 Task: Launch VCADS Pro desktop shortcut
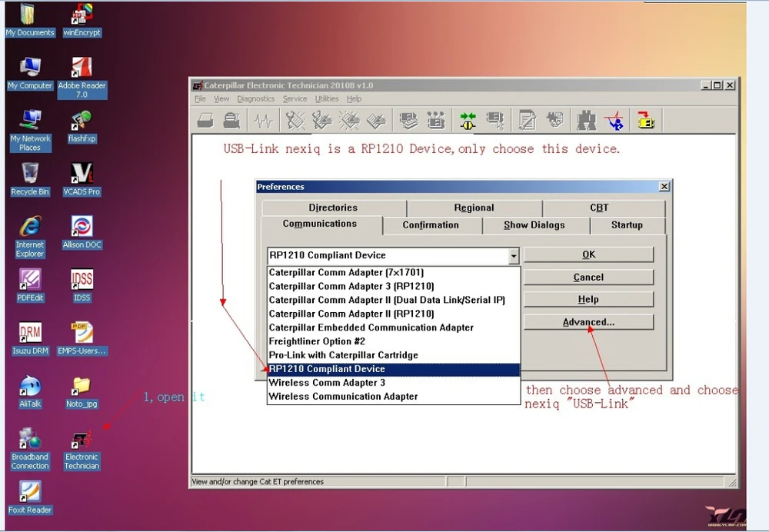click(x=82, y=179)
